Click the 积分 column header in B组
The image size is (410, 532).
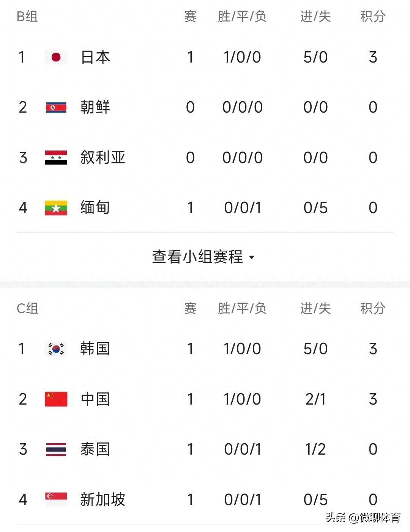click(372, 16)
